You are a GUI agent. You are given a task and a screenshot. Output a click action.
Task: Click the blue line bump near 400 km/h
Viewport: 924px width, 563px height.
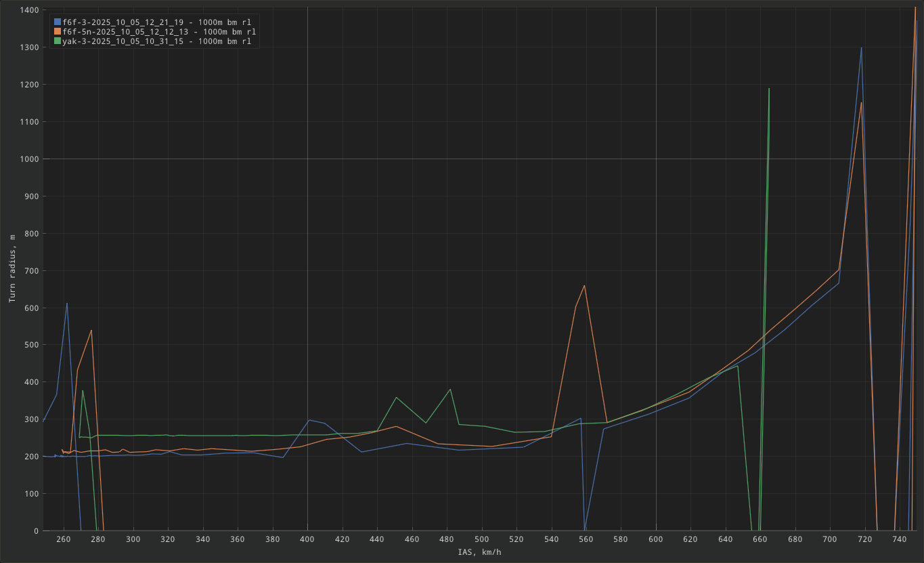click(x=309, y=420)
